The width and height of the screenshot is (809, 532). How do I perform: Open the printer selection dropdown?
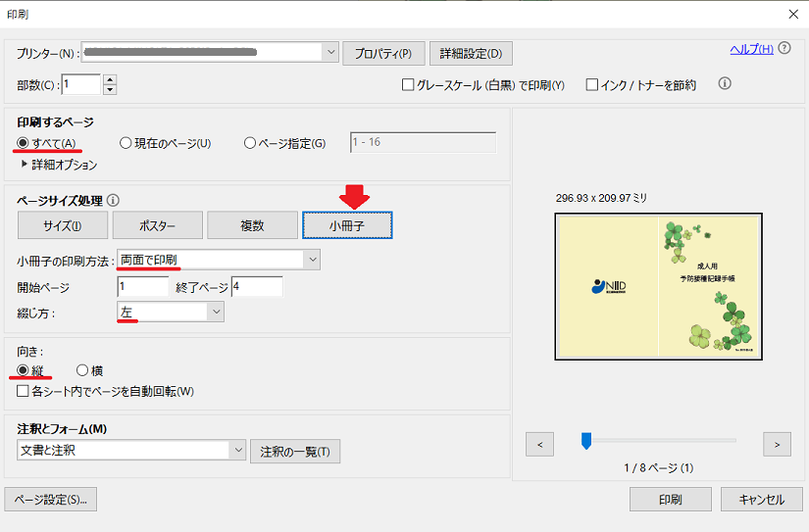point(330,52)
